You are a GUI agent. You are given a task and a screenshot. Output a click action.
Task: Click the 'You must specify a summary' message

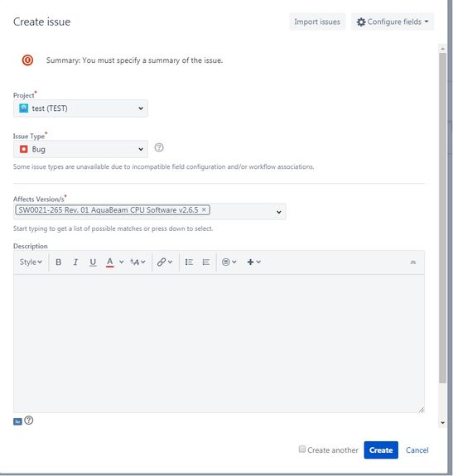tap(134, 60)
